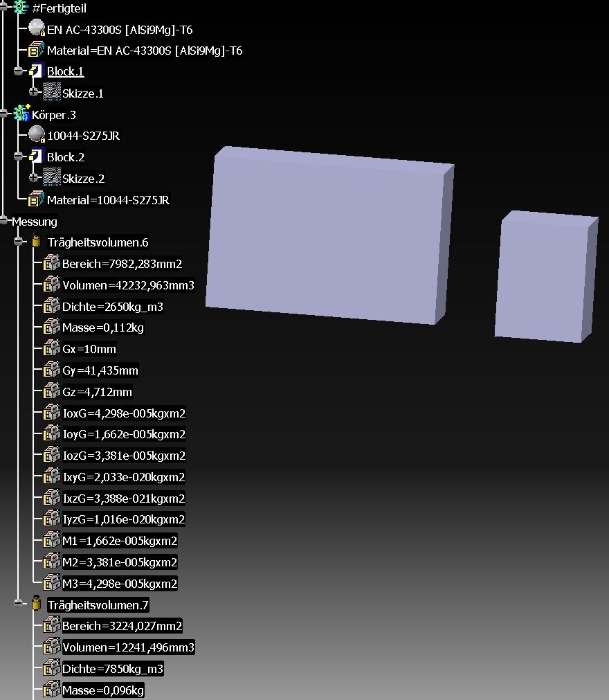Select the Trägheitsvolumen.6 weight icon
Viewport: 609px width, 700px height.
coord(37,242)
